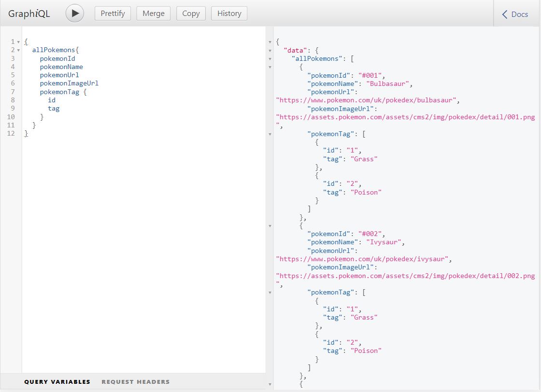Click pokemonName field in the query editor
Screen dimensions: 541x392
pyautogui.click(x=61, y=67)
